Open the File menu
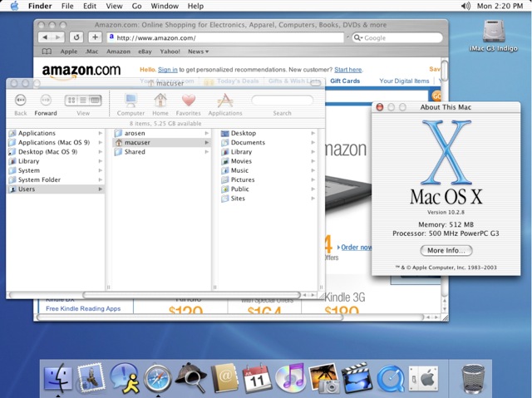532x398 pixels. [x=67, y=6]
